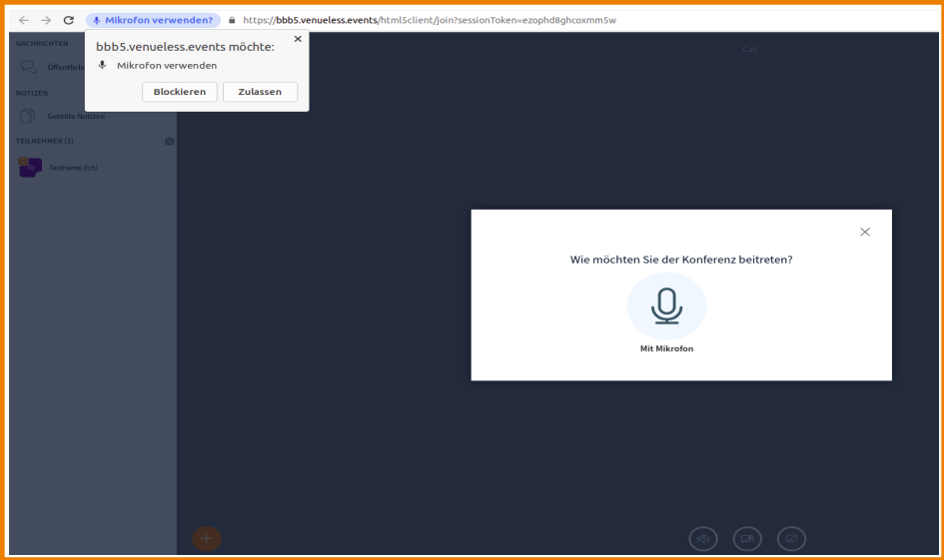Join the conference with microphone icon
Screen dimensions: 944x560
point(666,306)
